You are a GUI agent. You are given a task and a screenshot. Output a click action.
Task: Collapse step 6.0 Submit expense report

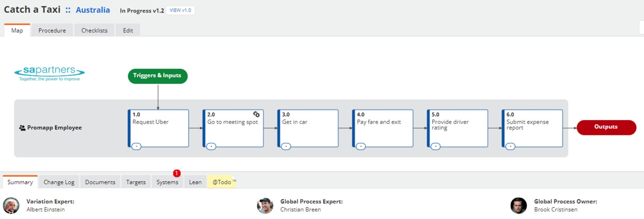click(x=510, y=146)
